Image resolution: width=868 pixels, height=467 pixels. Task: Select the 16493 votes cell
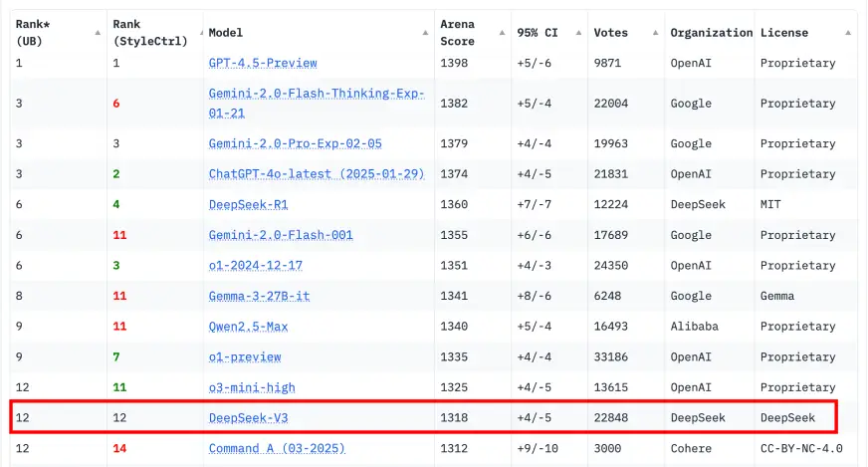[x=611, y=327]
